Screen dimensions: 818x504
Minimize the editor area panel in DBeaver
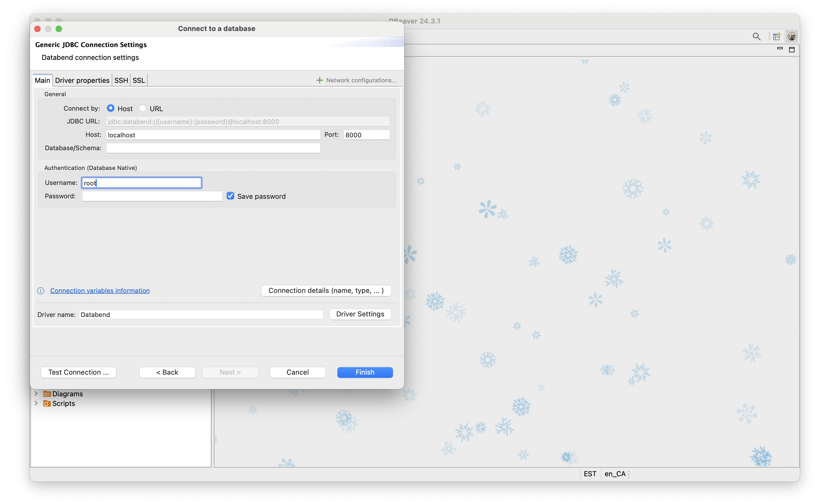(x=780, y=49)
